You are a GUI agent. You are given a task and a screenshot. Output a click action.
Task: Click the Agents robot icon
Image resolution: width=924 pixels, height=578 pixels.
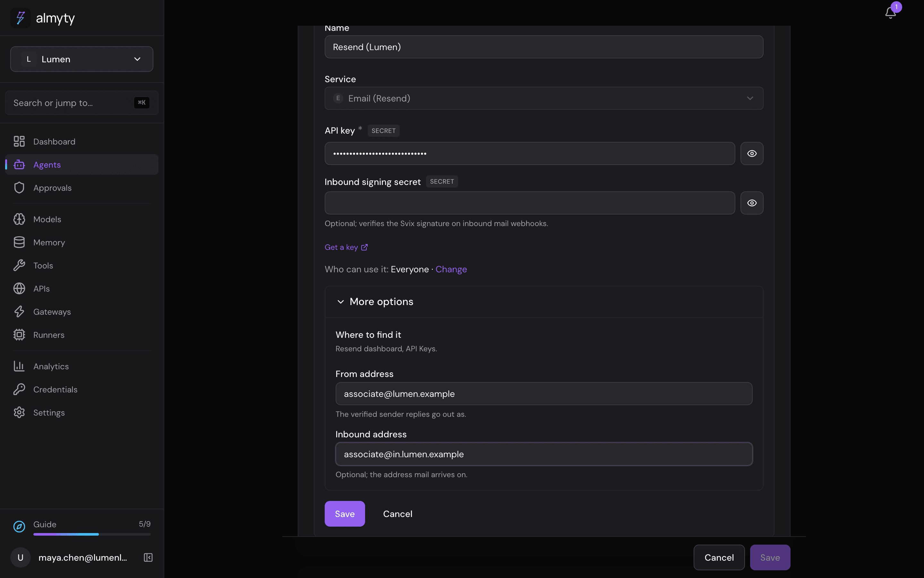tap(19, 165)
